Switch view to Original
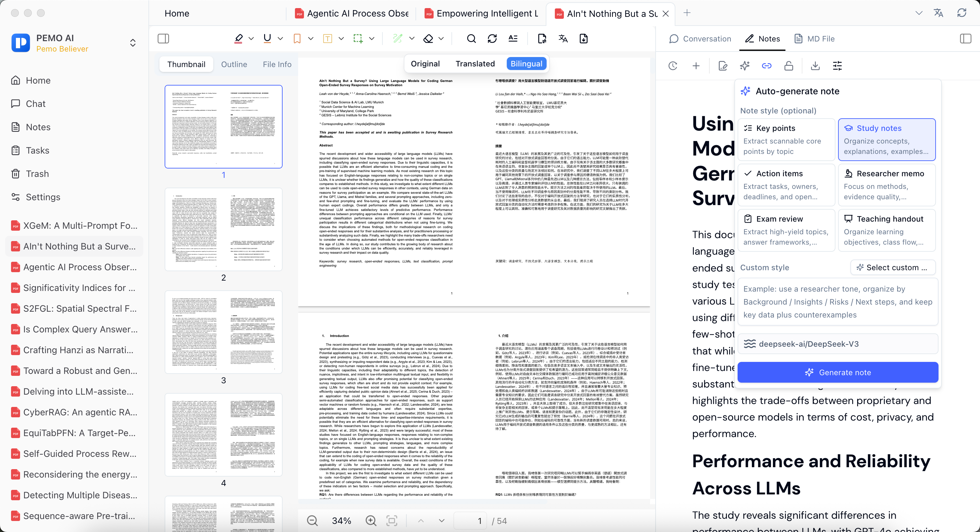The image size is (980, 532). (x=425, y=64)
